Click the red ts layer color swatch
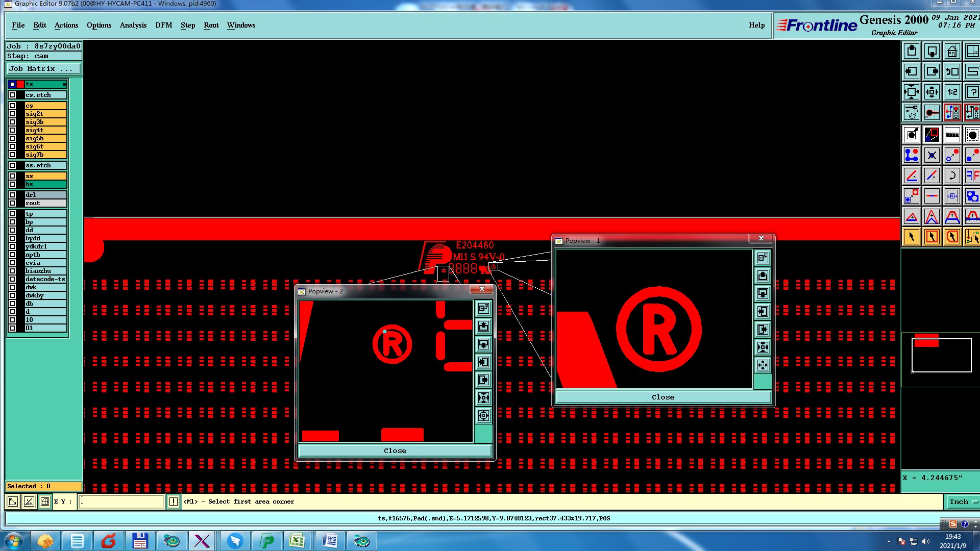Image resolution: width=980 pixels, height=551 pixels. (20, 84)
